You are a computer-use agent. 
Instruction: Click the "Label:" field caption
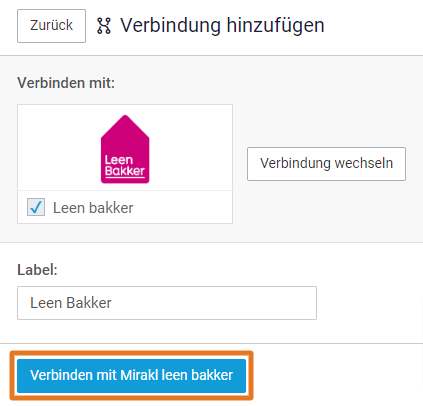click(37, 270)
